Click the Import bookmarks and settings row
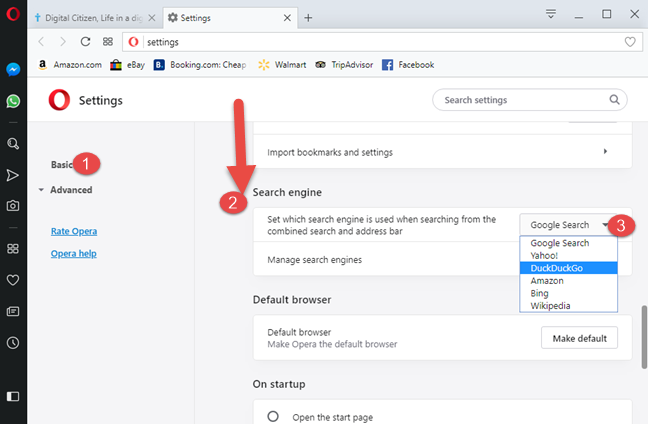648x424 pixels. [442, 152]
